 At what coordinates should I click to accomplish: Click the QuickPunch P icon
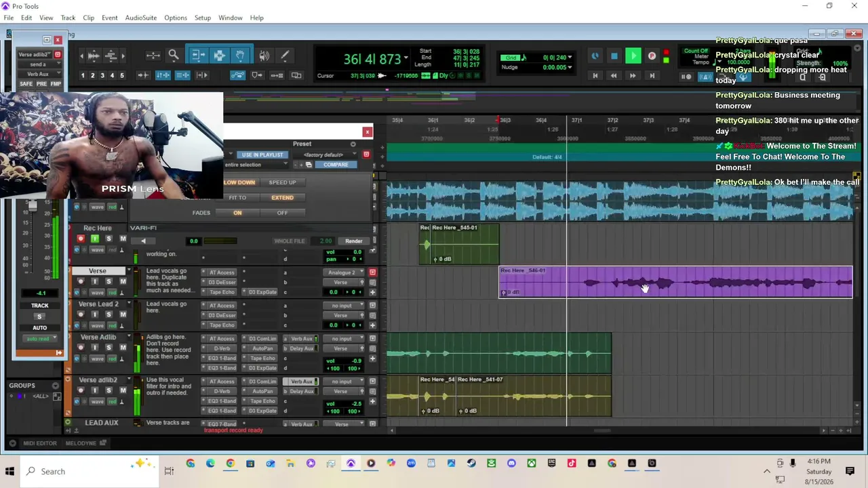pyautogui.click(x=652, y=56)
